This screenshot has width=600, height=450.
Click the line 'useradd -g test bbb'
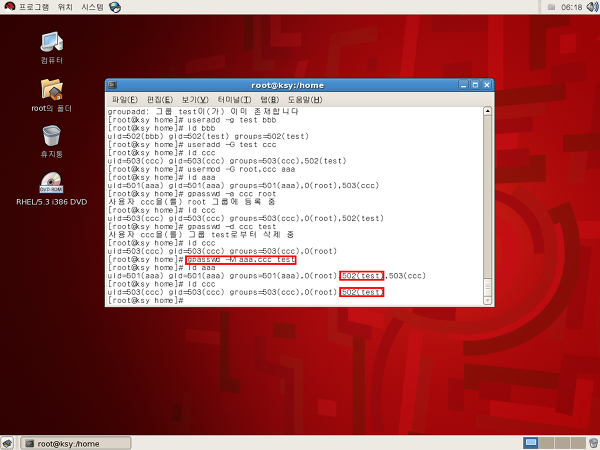click(192, 120)
